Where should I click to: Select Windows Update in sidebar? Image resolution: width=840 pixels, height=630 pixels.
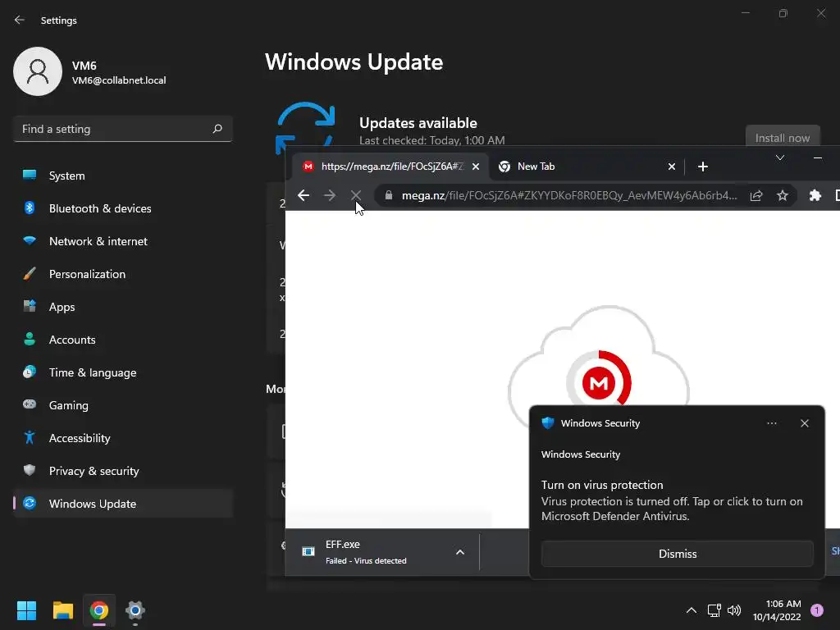(123, 504)
